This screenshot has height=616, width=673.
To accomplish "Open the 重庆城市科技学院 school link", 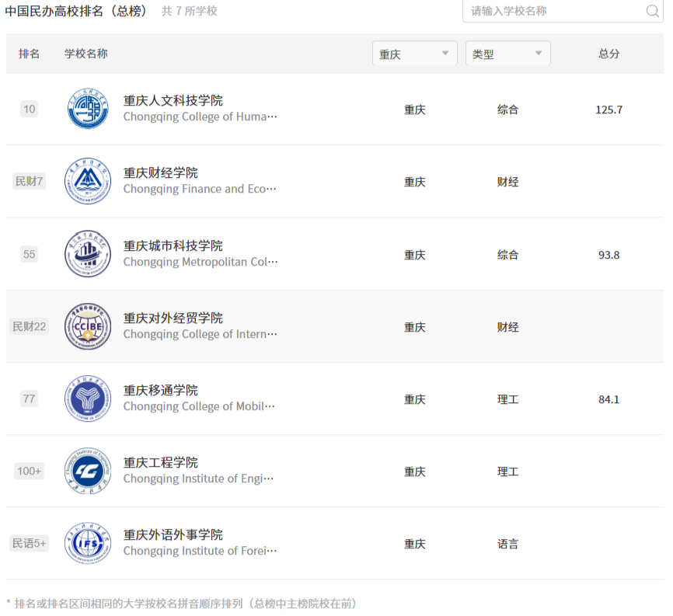I will 173,245.
